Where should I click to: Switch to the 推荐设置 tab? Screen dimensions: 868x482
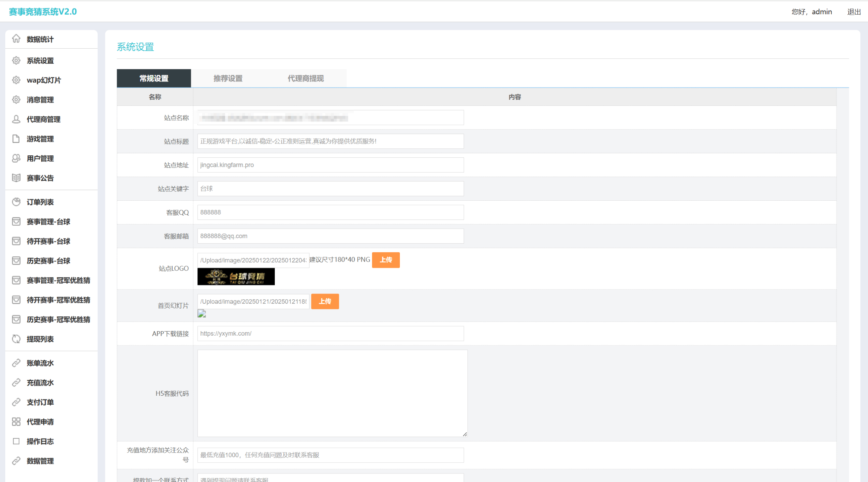coord(228,78)
